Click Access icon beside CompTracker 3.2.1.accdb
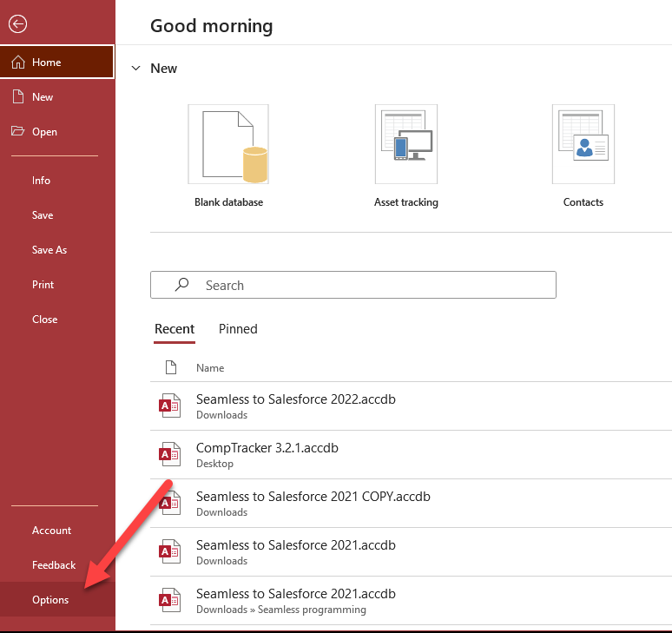 coord(170,454)
